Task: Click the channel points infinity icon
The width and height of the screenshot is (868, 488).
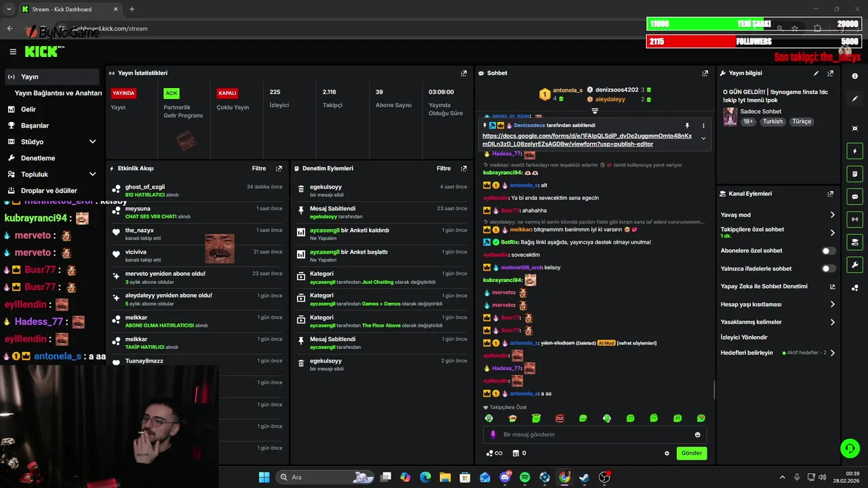Action: 494,453
